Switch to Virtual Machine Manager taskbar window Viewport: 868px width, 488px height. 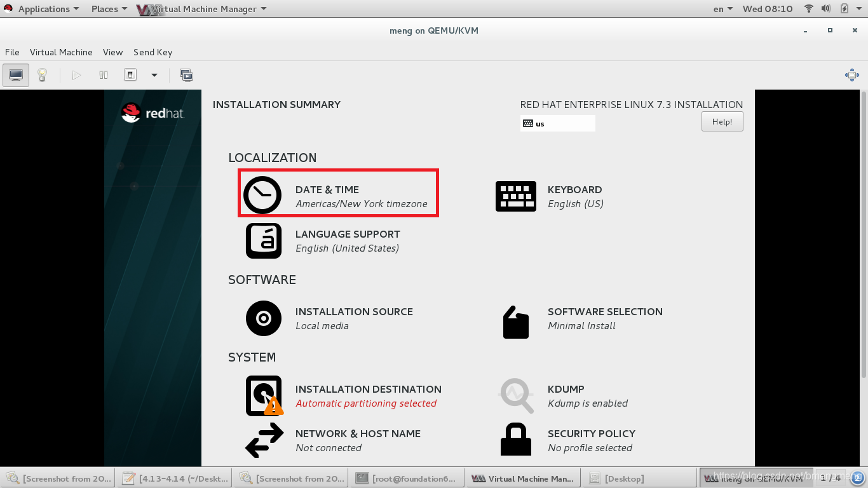pos(522,478)
